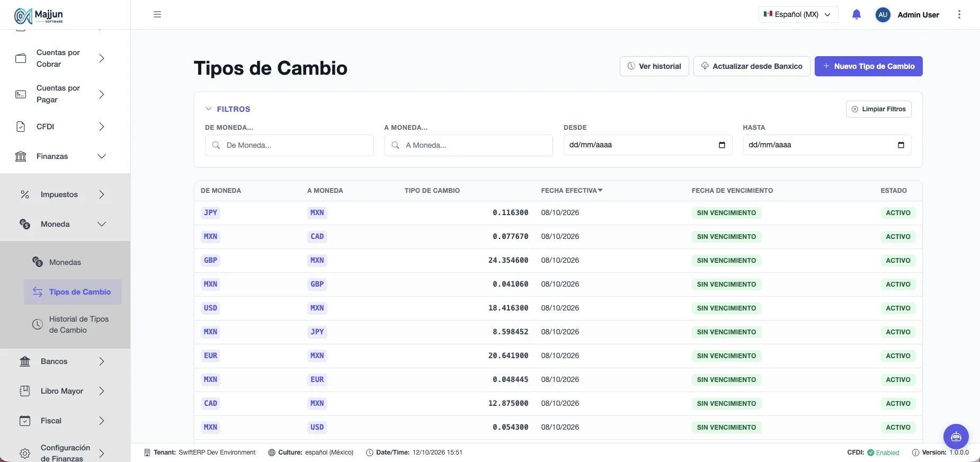Create a Nuevo Tipo de Cambio
This screenshot has height=462, width=980.
click(869, 66)
